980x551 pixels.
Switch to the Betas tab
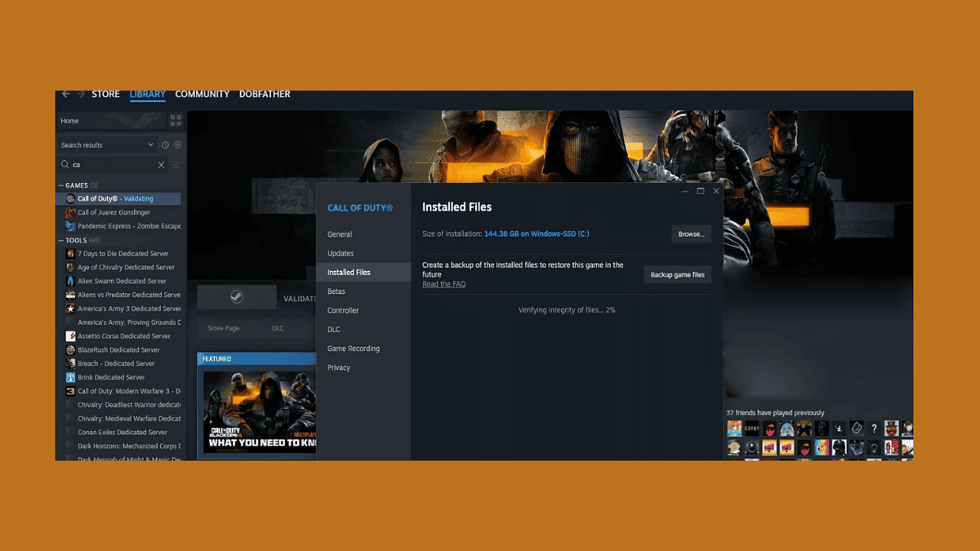coord(337,291)
